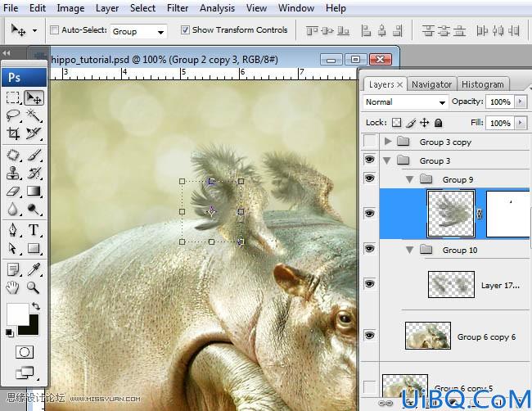The height and width of the screenshot is (411, 532).
Task: Hide the Layer 17 layer
Action: pos(369,283)
